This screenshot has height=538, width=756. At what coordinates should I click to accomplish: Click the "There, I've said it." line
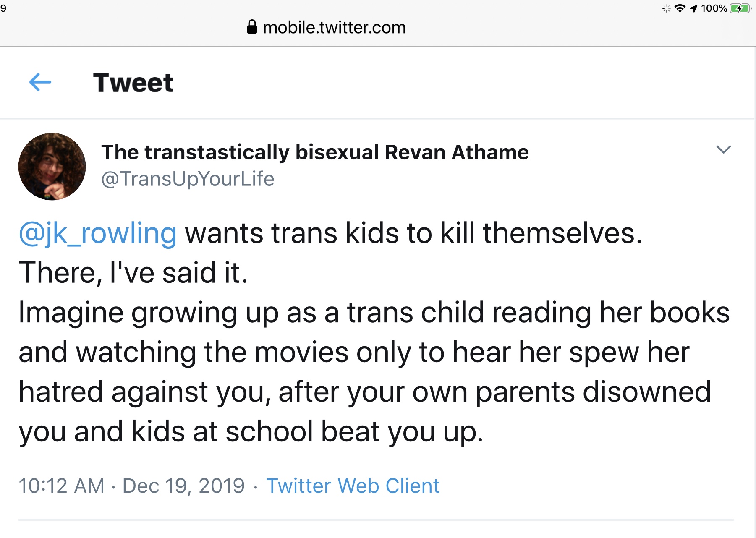point(133,273)
